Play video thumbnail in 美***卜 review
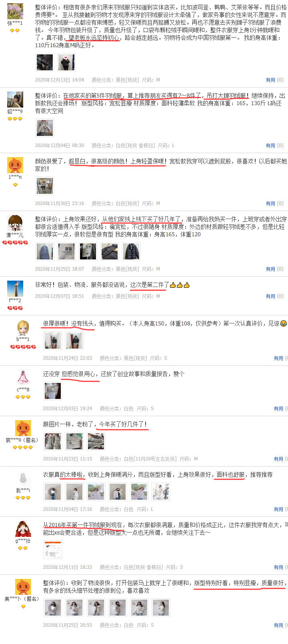Screen dimensions: 288x644 click(53, 608)
